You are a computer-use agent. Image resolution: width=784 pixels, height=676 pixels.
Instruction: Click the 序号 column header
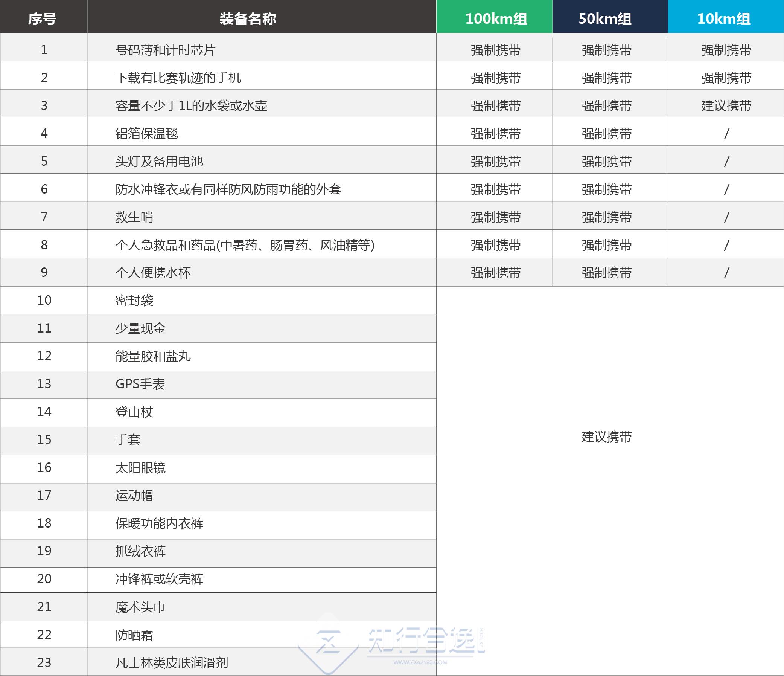(x=43, y=18)
